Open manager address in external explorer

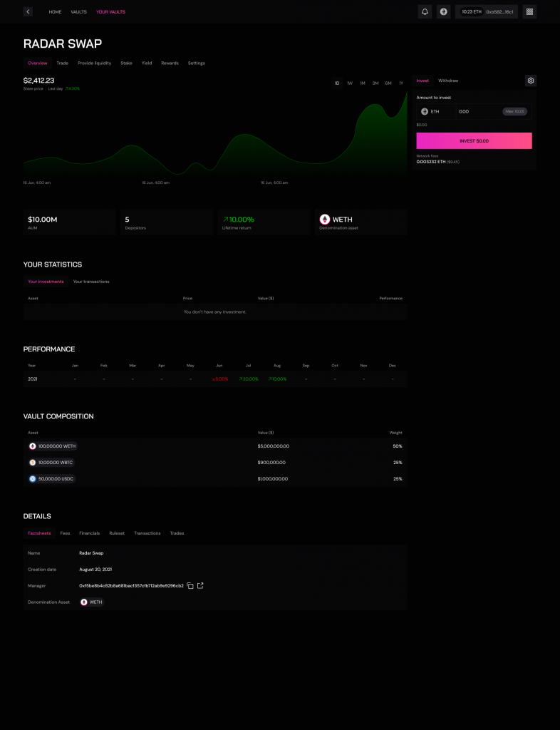(x=200, y=586)
